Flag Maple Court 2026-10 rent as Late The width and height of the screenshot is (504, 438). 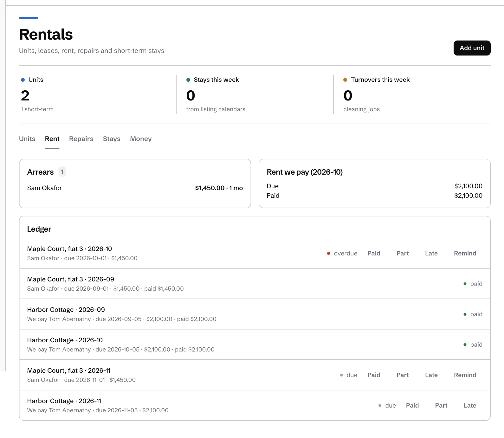pyautogui.click(x=431, y=253)
